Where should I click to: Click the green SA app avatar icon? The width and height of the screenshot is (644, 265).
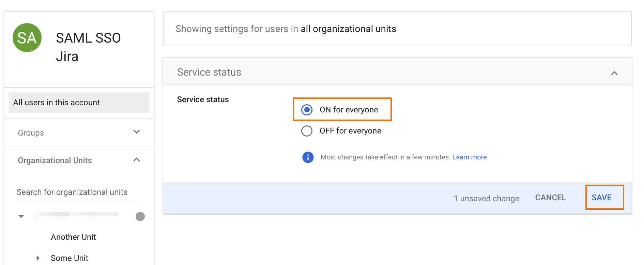pos(27,38)
